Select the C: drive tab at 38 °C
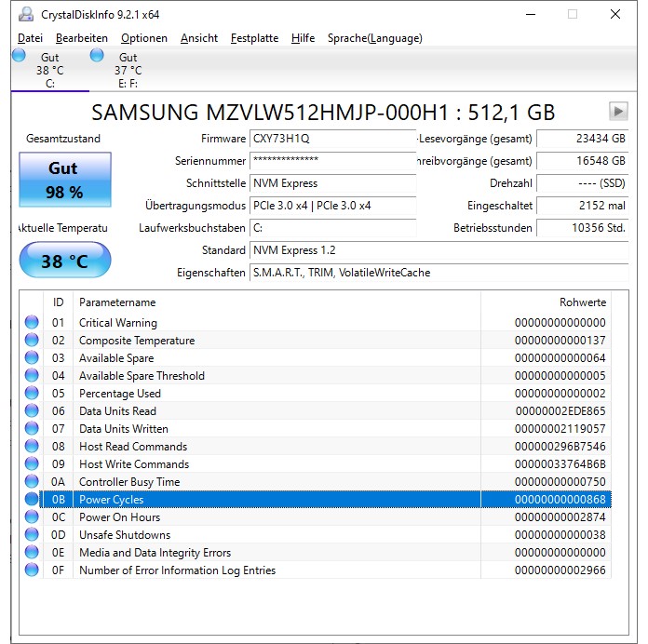Image resolution: width=648 pixels, height=644 pixels. coord(49,70)
